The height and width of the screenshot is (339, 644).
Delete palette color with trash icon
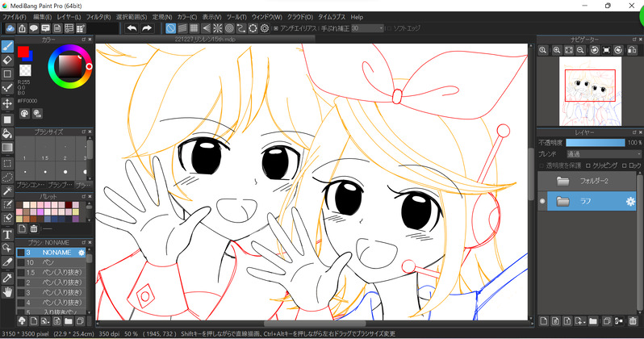(34, 229)
